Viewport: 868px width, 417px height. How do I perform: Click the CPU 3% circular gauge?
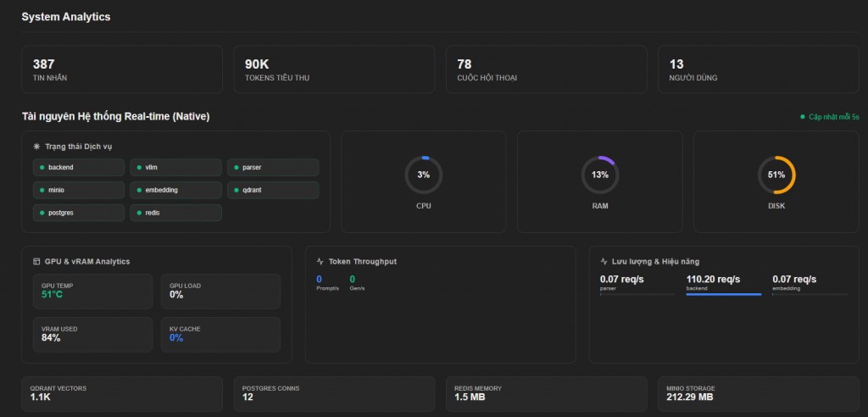(424, 175)
